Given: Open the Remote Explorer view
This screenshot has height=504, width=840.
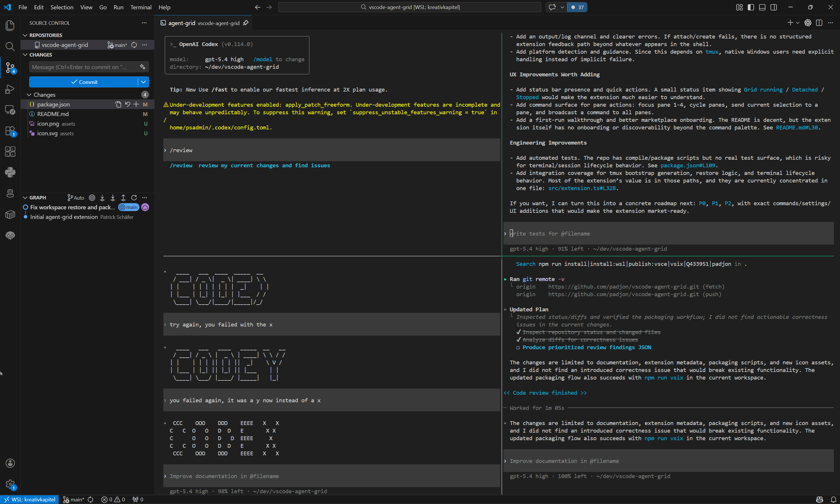Looking at the screenshot, I should click(x=10, y=109).
